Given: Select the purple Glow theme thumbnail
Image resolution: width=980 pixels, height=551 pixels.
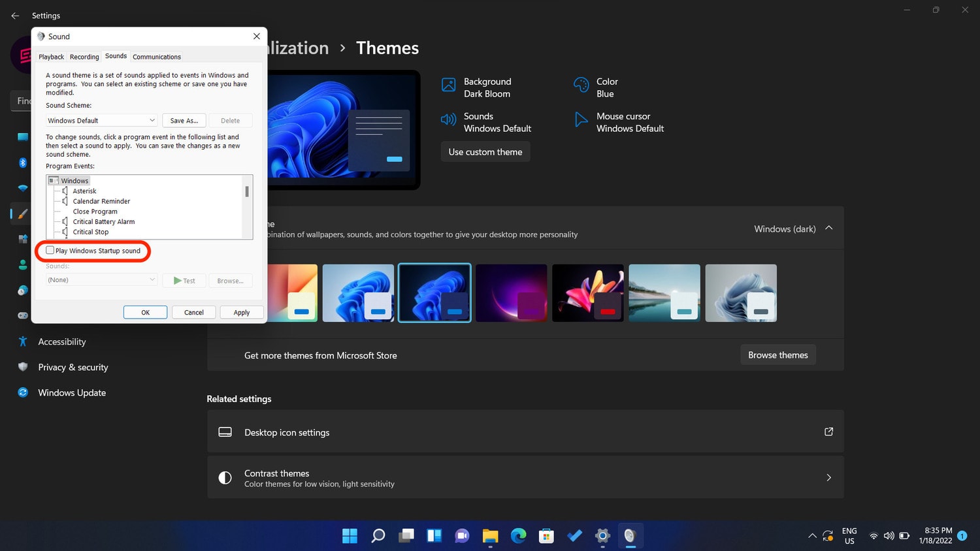Looking at the screenshot, I should pos(512,293).
